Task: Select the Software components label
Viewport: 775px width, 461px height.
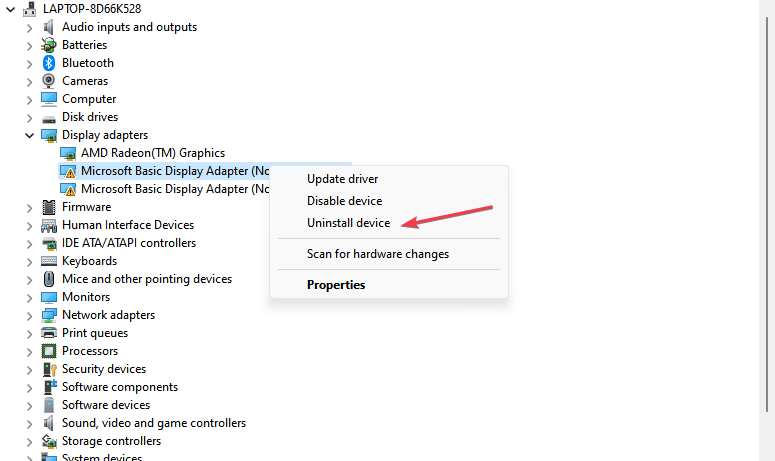Action: click(120, 387)
